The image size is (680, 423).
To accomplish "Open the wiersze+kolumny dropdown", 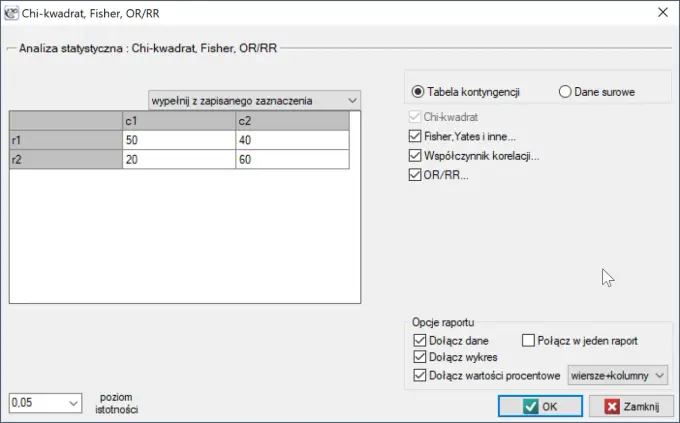I will click(x=618, y=375).
